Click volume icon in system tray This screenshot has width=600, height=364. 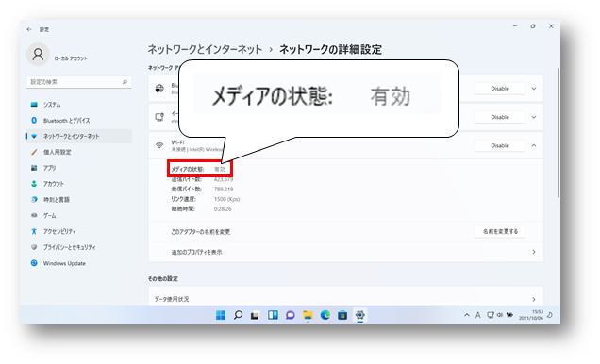[500, 315]
